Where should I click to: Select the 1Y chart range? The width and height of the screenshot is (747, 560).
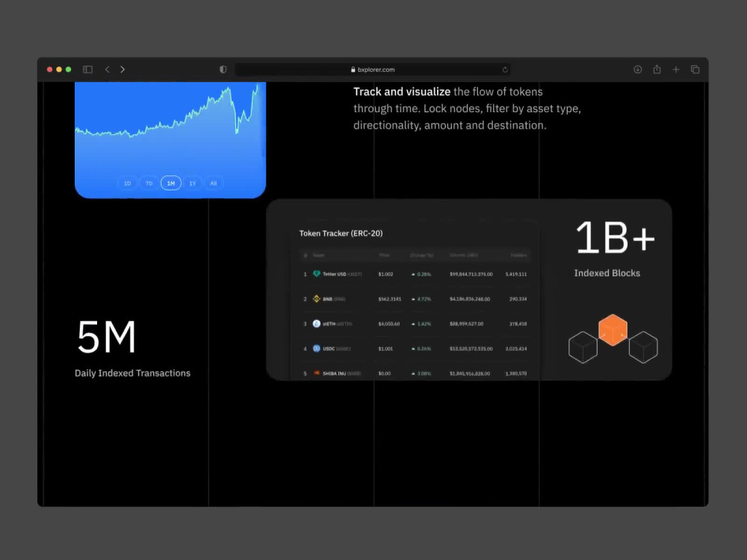pyautogui.click(x=193, y=184)
